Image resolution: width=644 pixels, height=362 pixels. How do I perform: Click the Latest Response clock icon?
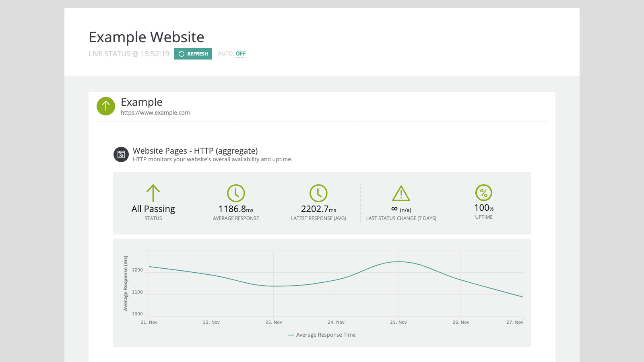(x=318, y=193)
